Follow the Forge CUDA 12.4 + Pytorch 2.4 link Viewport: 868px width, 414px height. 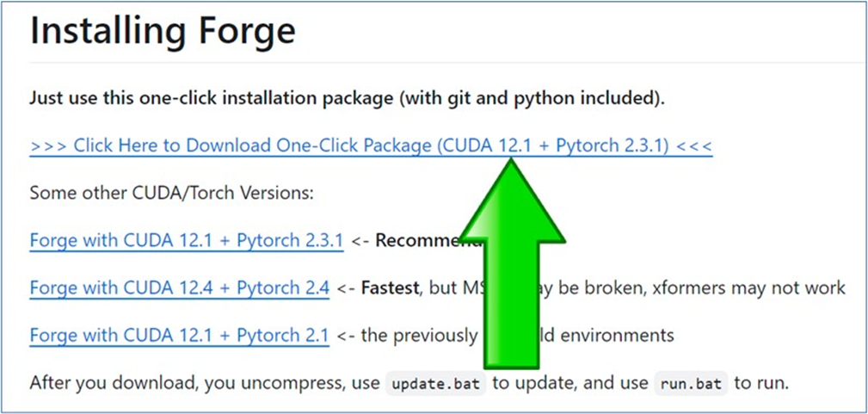point(179,287)
